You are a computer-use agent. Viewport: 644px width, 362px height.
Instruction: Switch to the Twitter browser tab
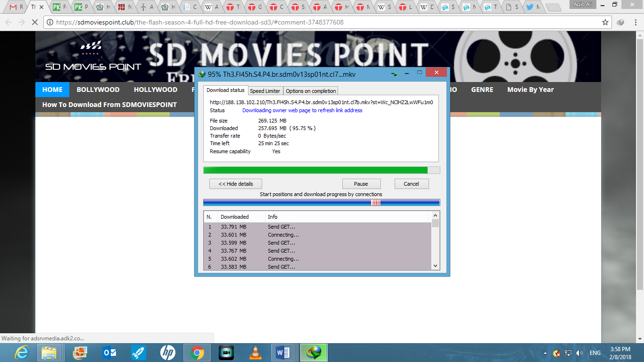(x=533, y=7)
